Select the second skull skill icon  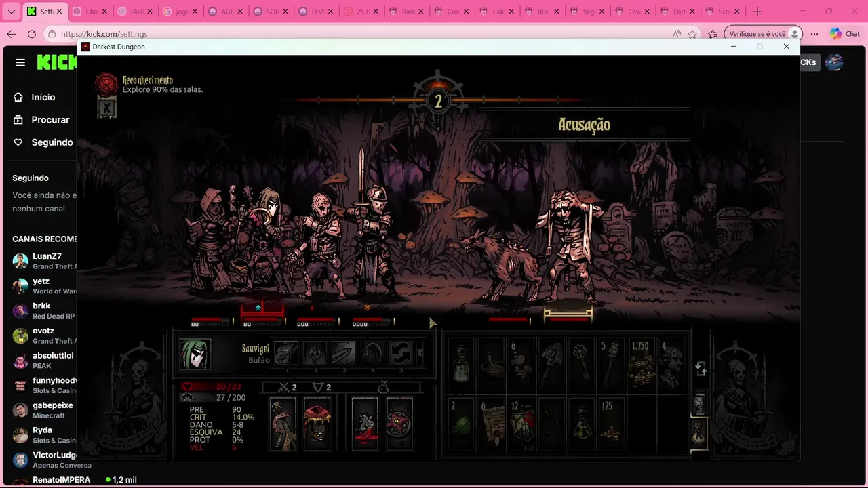pos(315,353)
